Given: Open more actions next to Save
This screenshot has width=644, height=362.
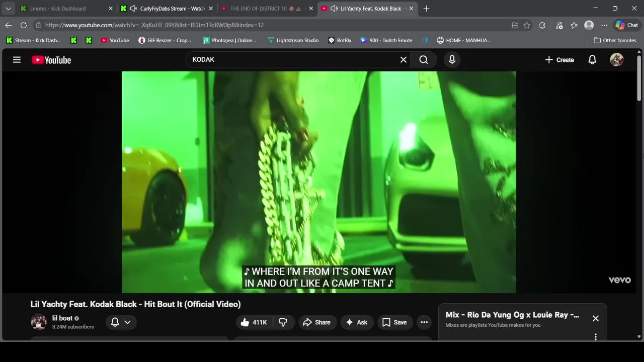Looking at the screenshot, I should click(x=424, y=322).
